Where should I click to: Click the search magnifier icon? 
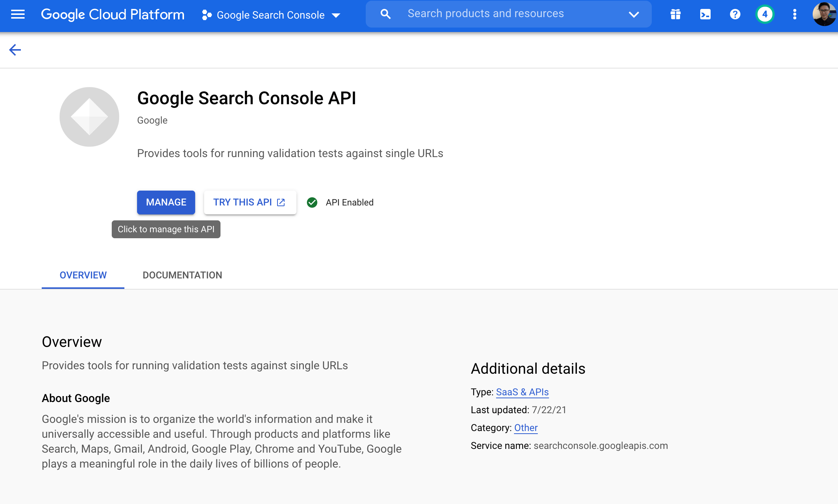pos(385,15)
